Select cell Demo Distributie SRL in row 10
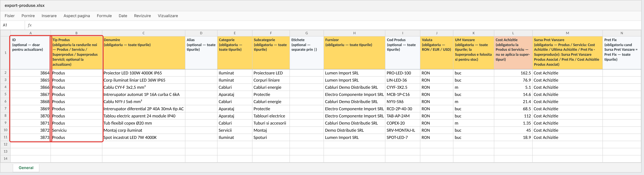The height and width of the screenshot is (175, 644). (354, 130)
